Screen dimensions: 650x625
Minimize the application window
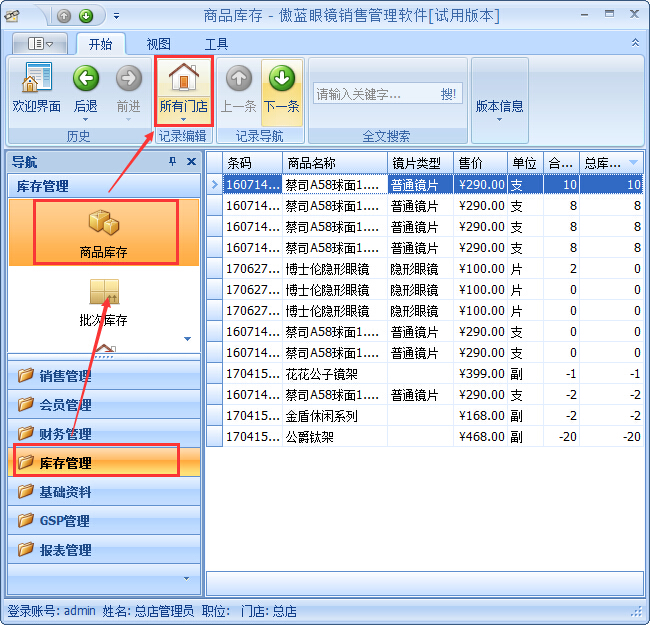click(585, 15)
